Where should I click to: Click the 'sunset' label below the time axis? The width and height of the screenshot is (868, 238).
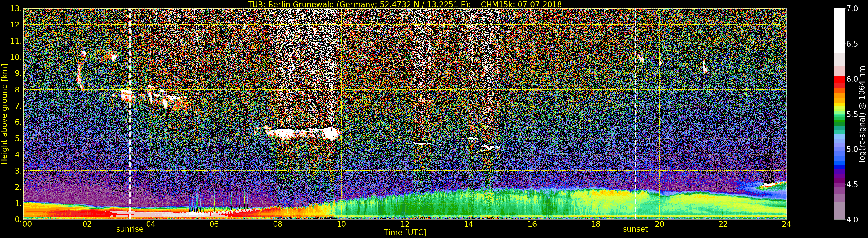(635, 229)
